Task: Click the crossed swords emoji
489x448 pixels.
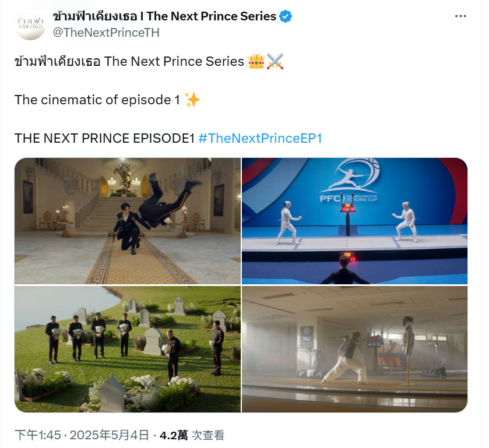Action: click(x=275, y=61)
